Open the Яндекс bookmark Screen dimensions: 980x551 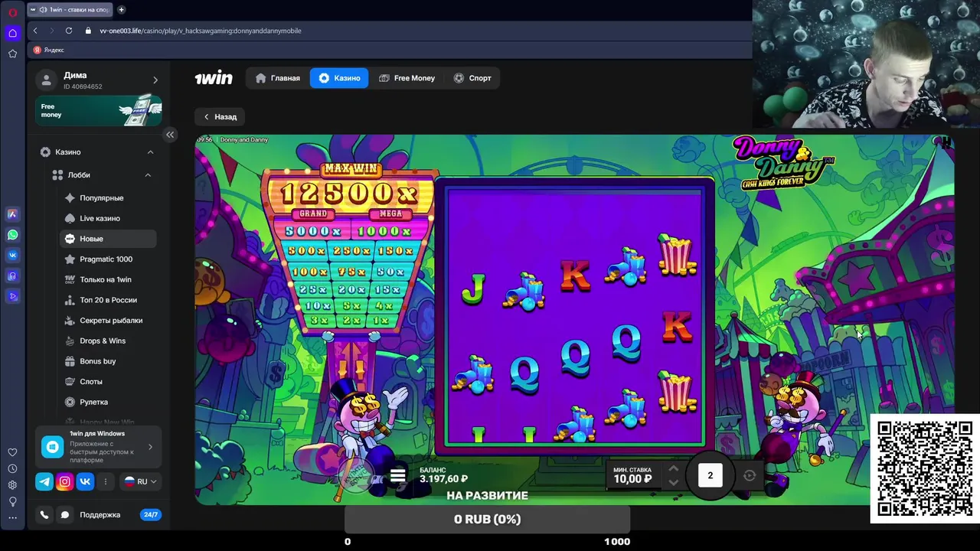(x=49, y=50)
